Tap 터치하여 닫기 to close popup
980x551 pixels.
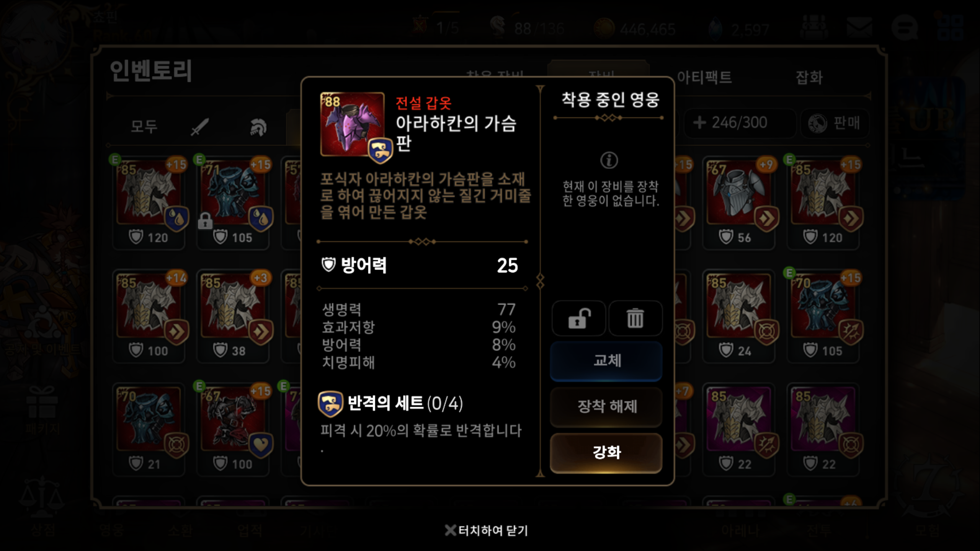[486, 530]
